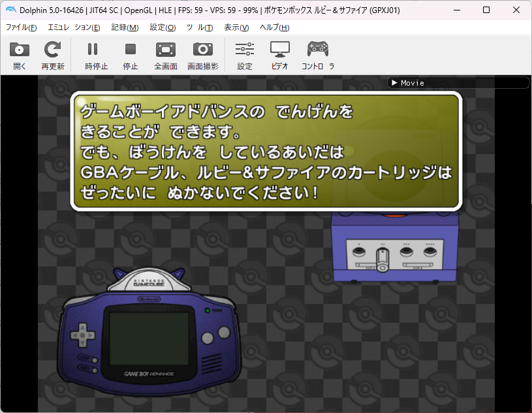This screenshot has width=532, height=413.
Task: Open the エミュレーション(E) menu
Action: click(x=74, y=27)
